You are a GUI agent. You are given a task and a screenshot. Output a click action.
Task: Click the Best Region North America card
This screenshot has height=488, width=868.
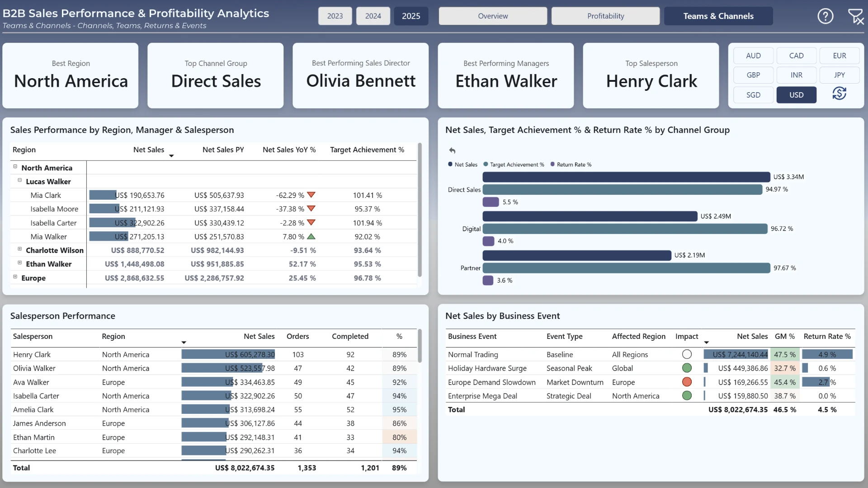pos(71,75)
